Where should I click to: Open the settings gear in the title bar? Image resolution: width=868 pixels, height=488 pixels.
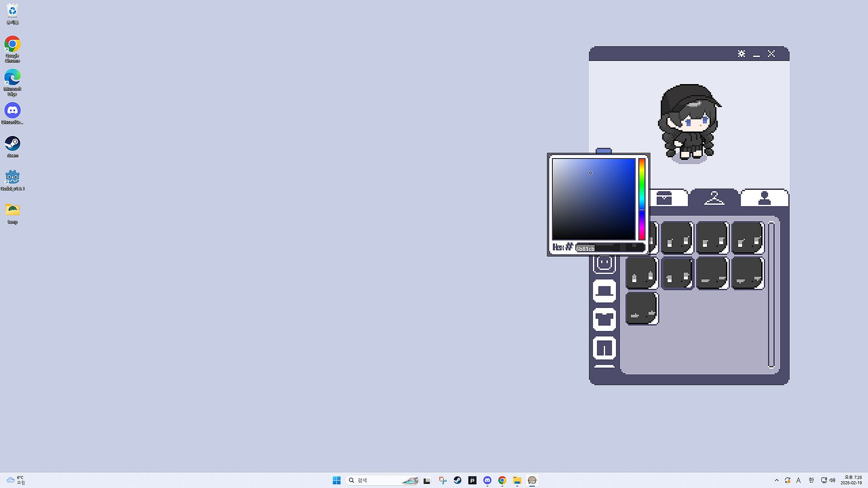(x=741, y=54)
